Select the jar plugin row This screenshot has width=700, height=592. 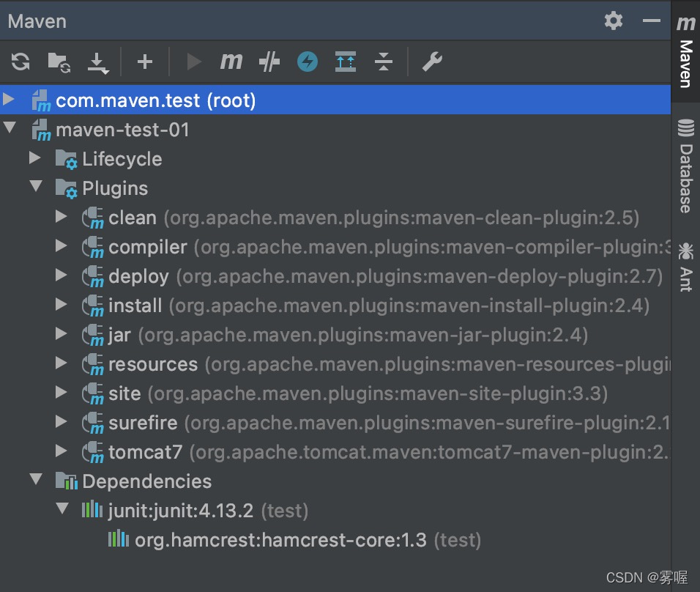335,335
